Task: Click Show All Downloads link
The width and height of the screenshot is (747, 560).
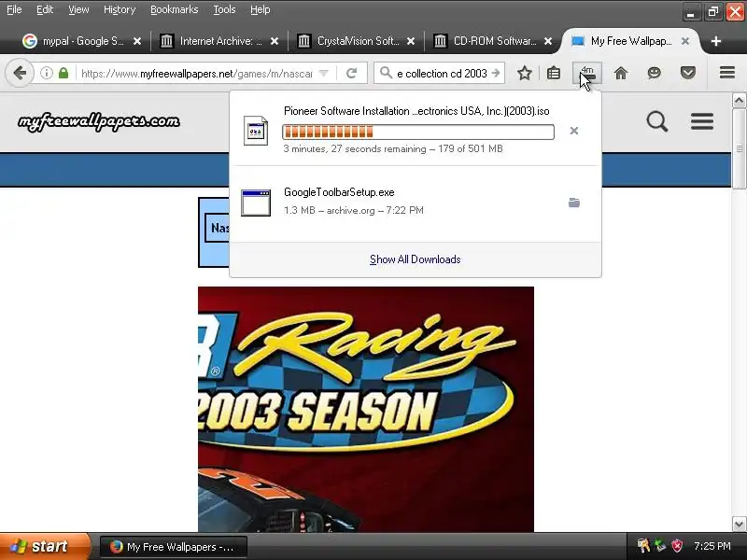Action: click(x=415, y=259)
